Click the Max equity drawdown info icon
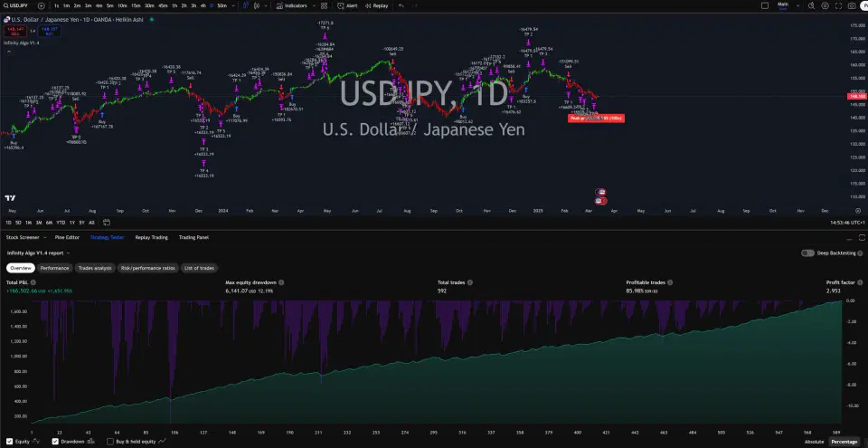The height and width of the screenshot is (448, 868). tap(281, 282)
